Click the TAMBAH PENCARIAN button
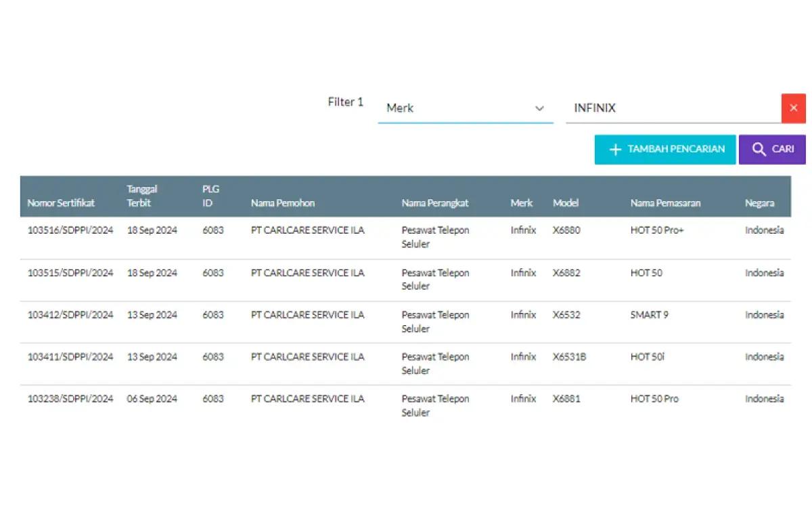 click(665, 149)
